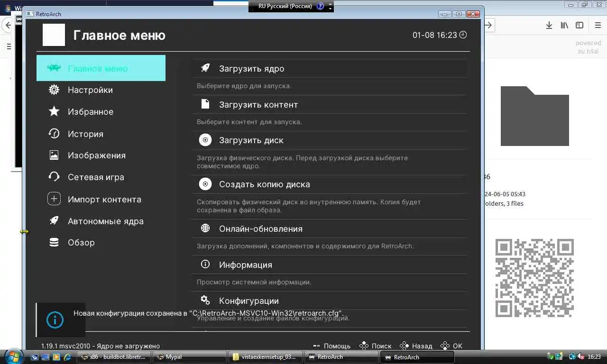Click the Главное меню invader icon in sidebar
This screenshot has height=364, width=607.
[54, 68]
